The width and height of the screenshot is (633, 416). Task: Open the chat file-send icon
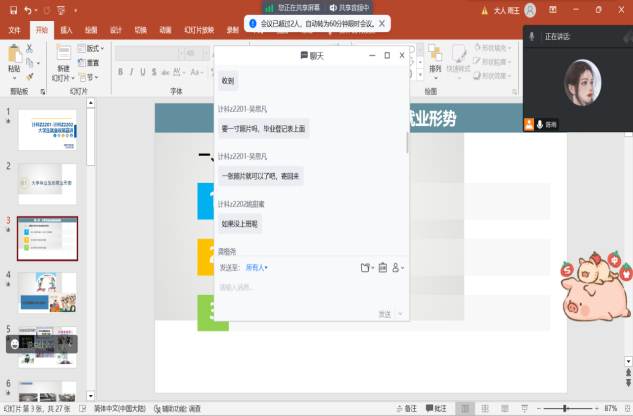(x=366, y=267)
